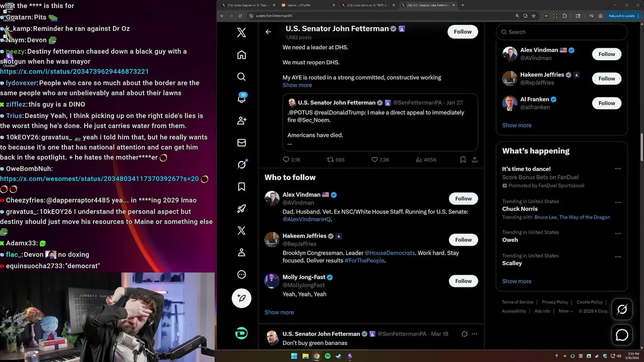Open Windows Start menu
644x362 pixels.
(294, 356)
